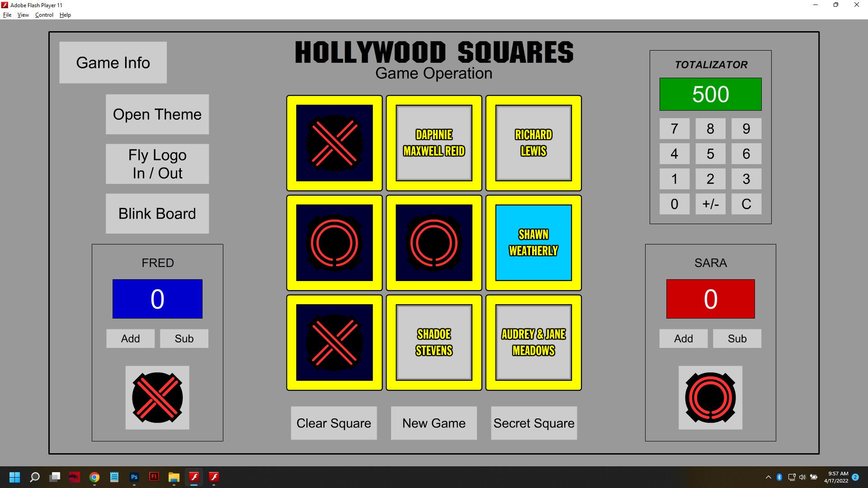The width and height of the screenshot is (868, 488).
Task: Select the X symbol in the top-left grid square
Action: coord(334,143)
